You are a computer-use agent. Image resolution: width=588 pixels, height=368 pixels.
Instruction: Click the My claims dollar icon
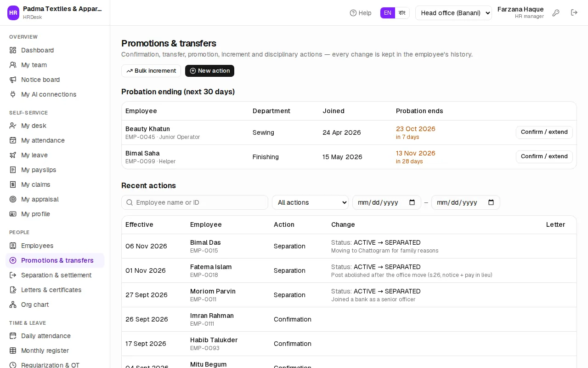[13, 184]
